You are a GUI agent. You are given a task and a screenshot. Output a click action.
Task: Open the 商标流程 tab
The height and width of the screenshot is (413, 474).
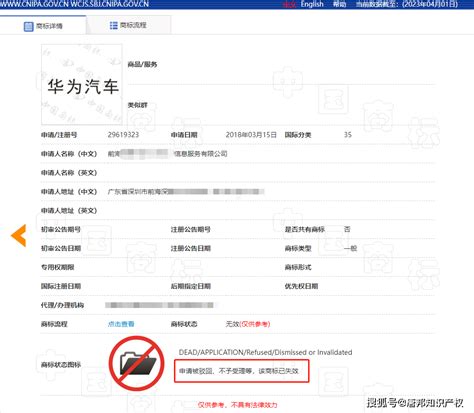click(129, 25)
